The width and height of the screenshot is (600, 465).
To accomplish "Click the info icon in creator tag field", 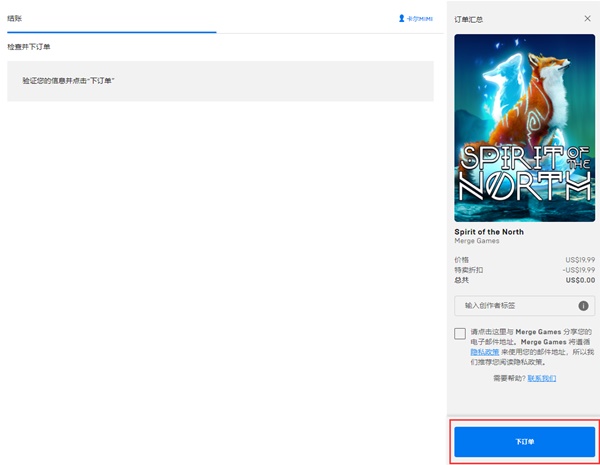I will click(x=583, y=305).
